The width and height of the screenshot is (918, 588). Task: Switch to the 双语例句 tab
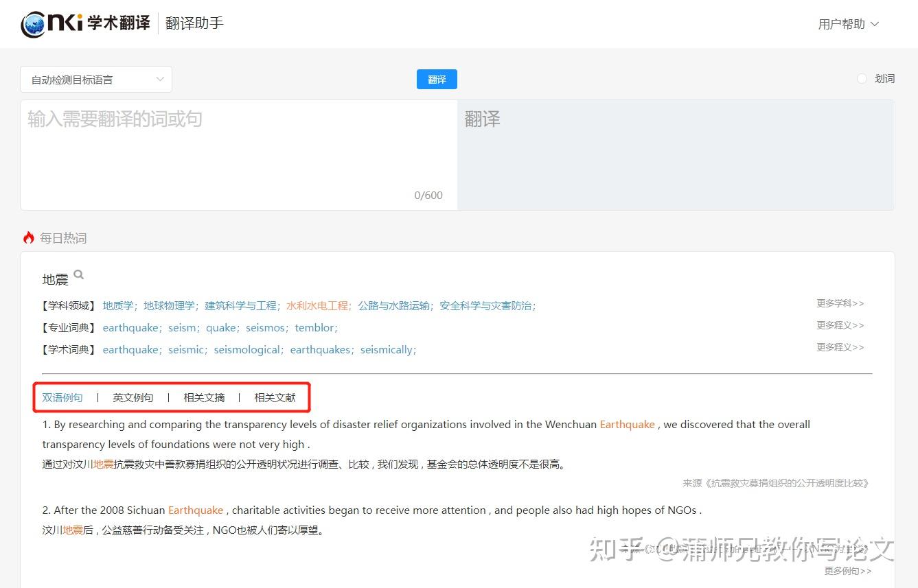point(62,397)
